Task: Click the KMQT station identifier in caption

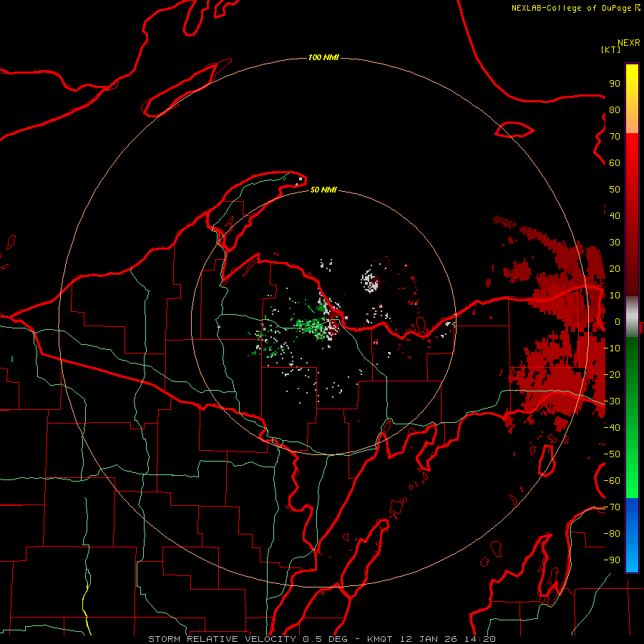Action: [381, 639]
